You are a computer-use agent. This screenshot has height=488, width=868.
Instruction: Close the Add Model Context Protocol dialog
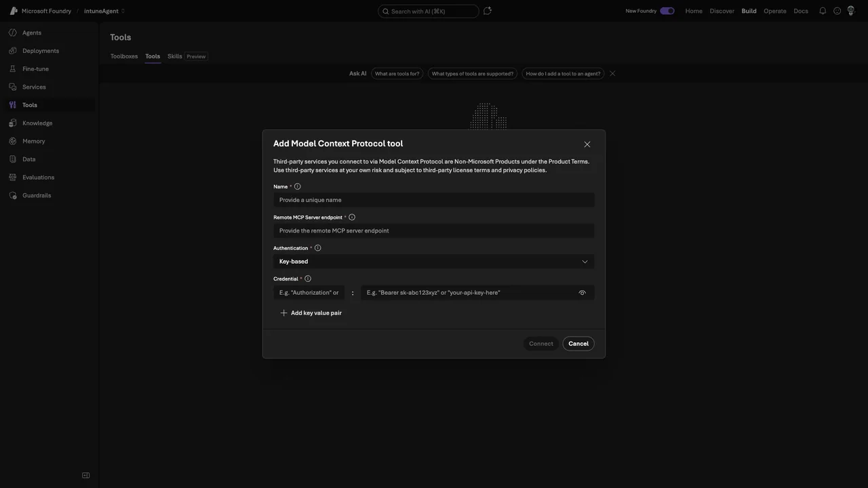pos(587,144)
